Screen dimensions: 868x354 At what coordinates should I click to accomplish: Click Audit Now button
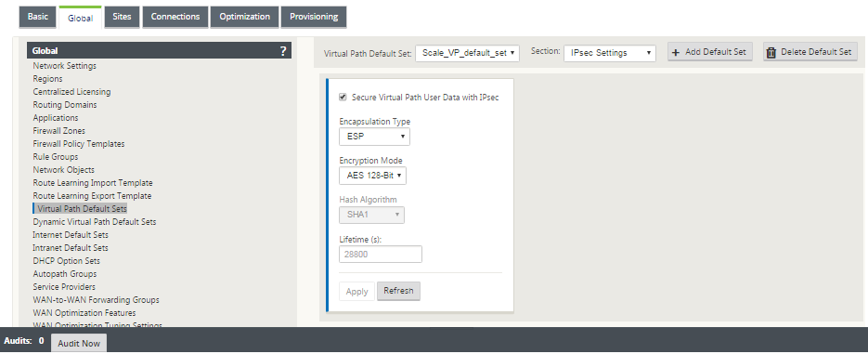point(79,343)
